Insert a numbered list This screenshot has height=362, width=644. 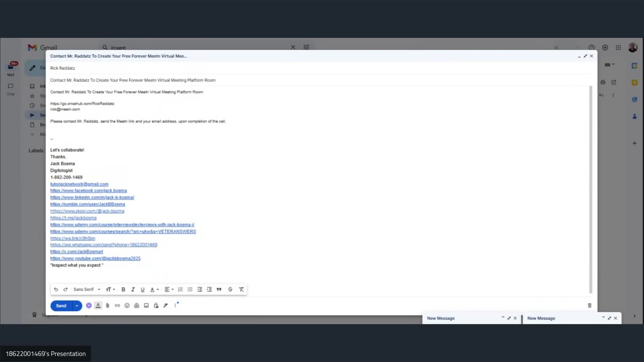[x=180, y=290]
